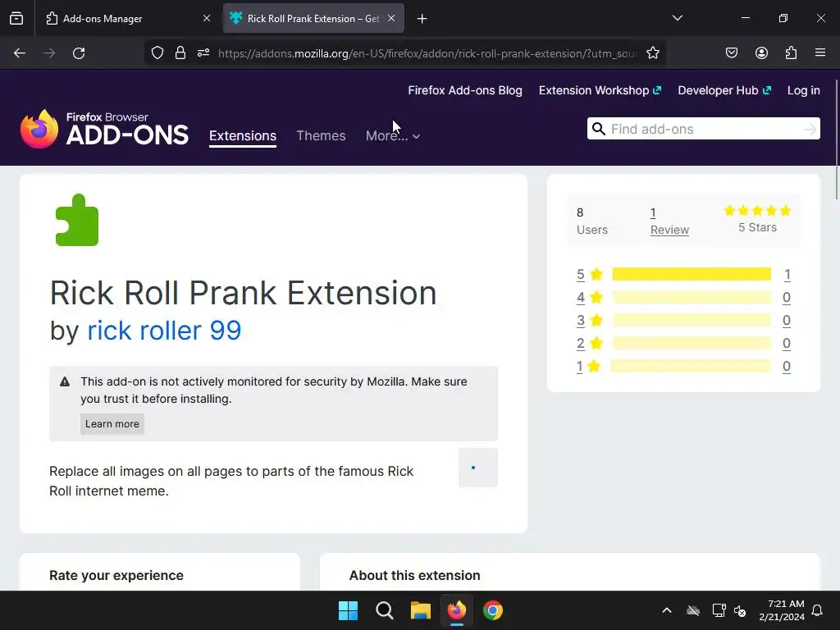
Task: Open a new tab with plus button
Action: (422, 19)
